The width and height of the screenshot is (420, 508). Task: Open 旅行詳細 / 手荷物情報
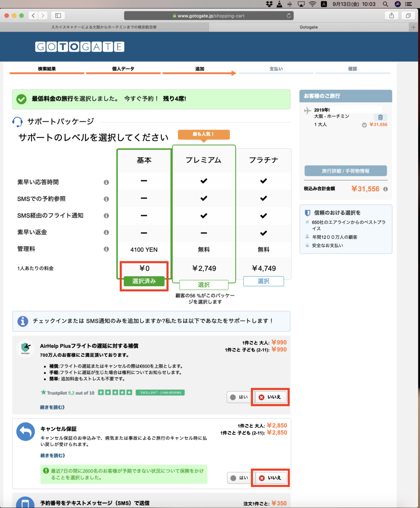coord(345,171)
